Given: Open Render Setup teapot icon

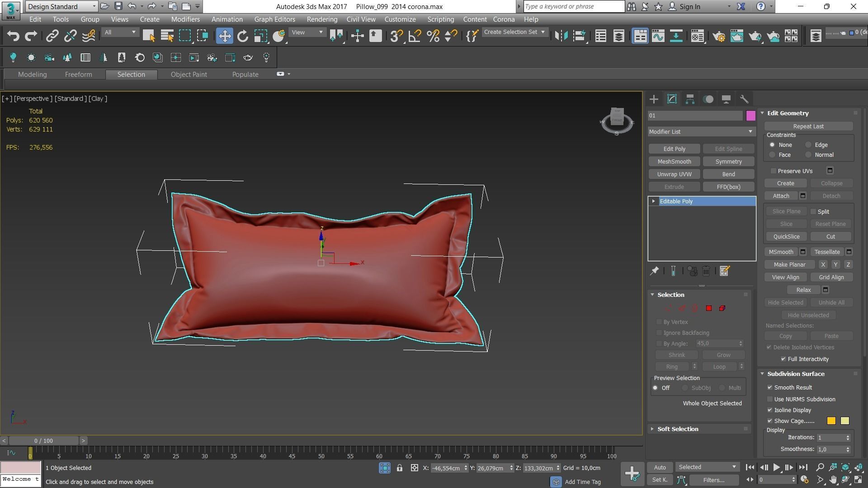Looking at the screenshot, I should click(x=719, y=36).
